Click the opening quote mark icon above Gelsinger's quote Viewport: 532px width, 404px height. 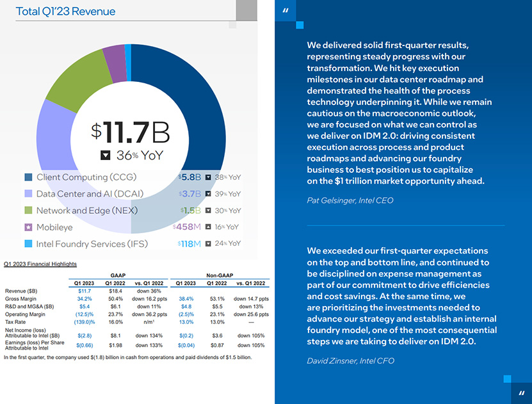[286, 10]
